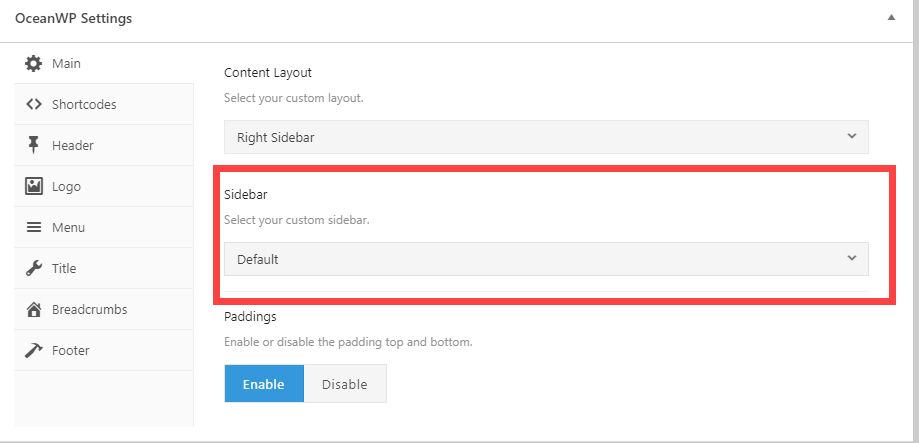Screen dimensions: 919x443
Task: Click the pushpin Header icon
Action: point(33,145)
